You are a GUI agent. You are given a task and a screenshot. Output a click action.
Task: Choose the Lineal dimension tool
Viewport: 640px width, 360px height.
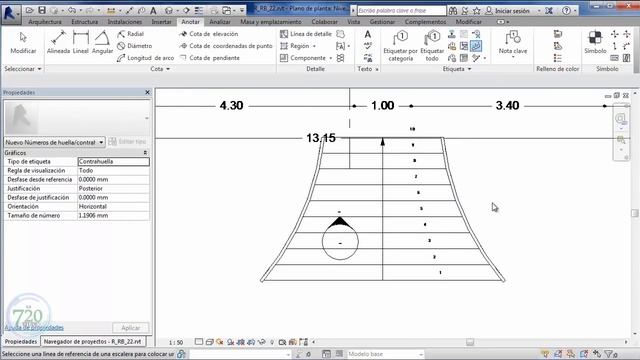pos(81,43)
